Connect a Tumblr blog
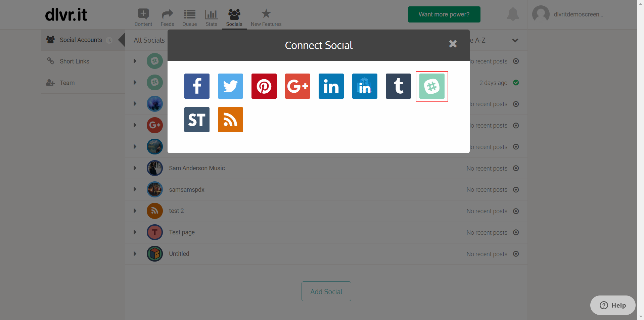Image resolution: width=644 pixels, height=320 pixels. 398,86
